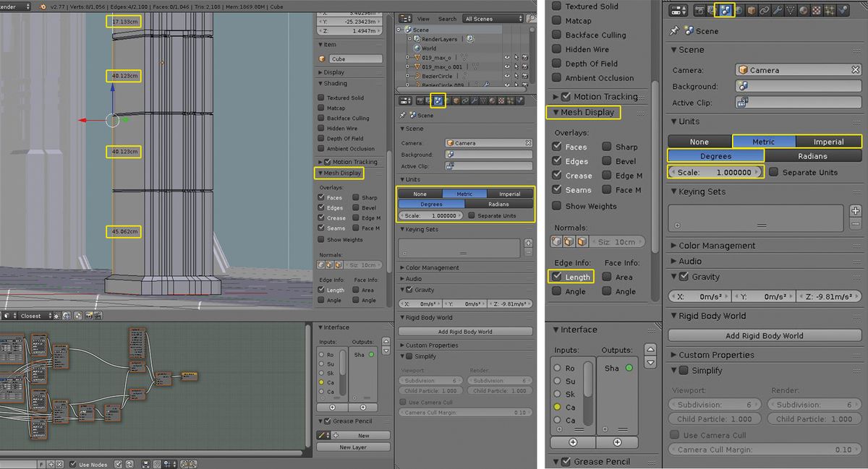Image resolution: width=868 pixels, height=469 pixels.
Task: Open the outliner View menu
Action: point(424,19)
